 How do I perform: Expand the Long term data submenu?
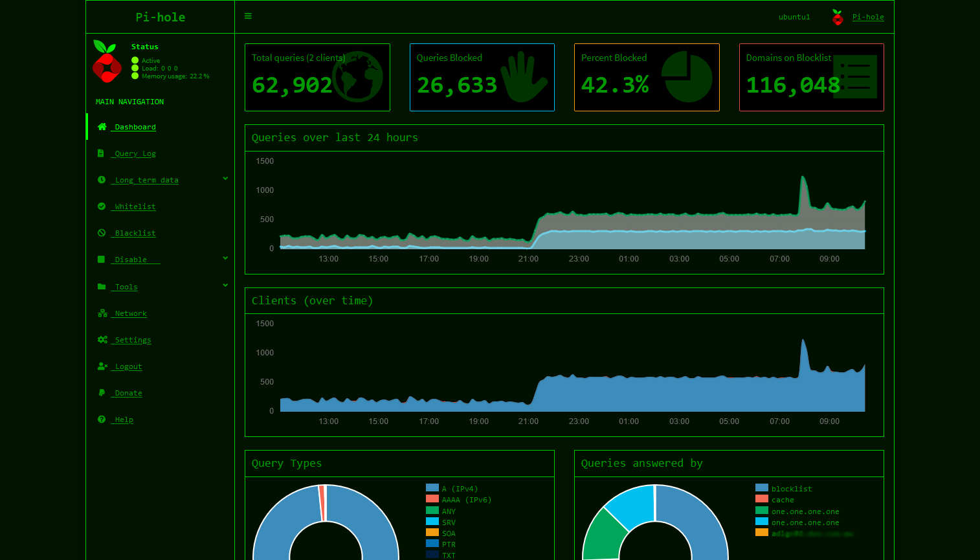click(145, 180)
